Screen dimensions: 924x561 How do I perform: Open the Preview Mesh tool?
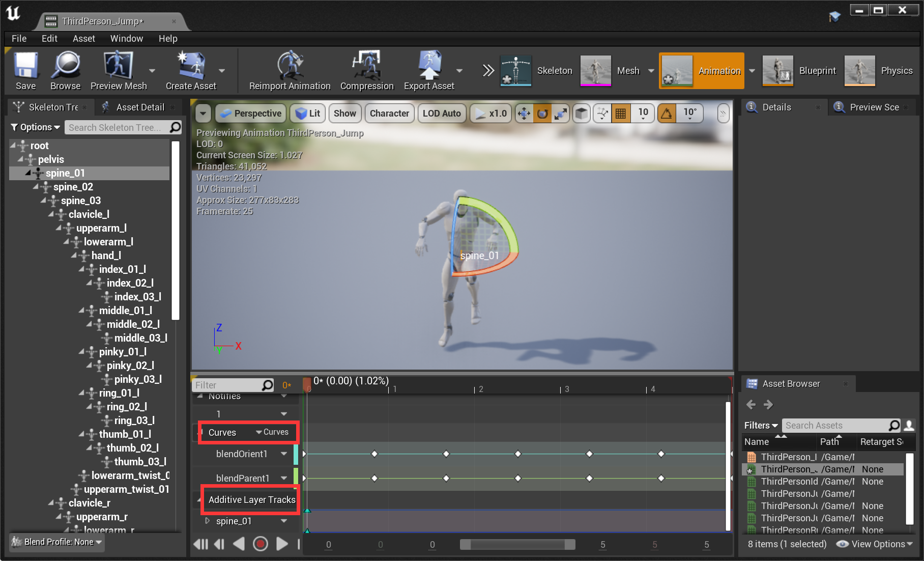point(119,71)
